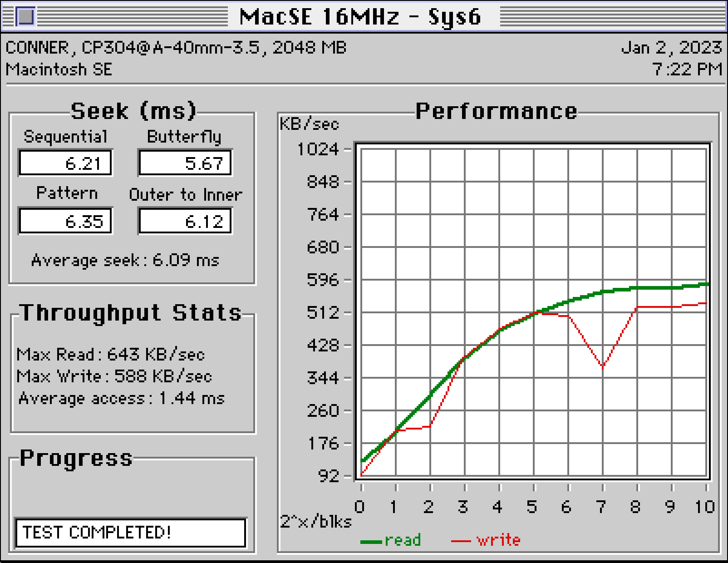Click the CONNER drive model description
The width and height of the screenshot is (728, 563).
[x=176, y=47]
